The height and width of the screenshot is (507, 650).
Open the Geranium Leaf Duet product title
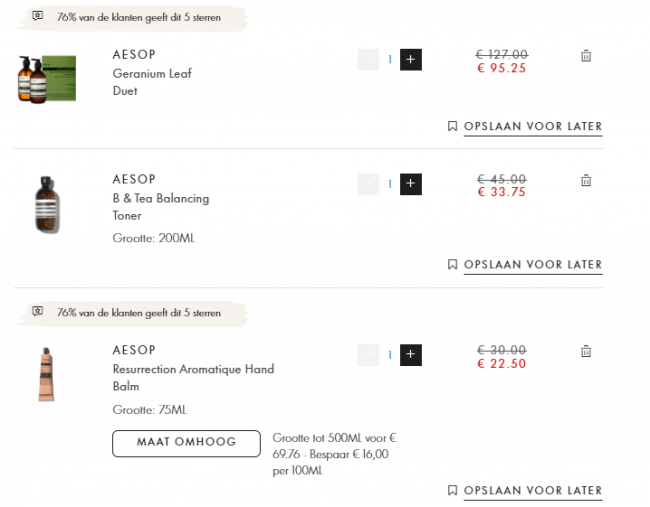pos(152,82)
